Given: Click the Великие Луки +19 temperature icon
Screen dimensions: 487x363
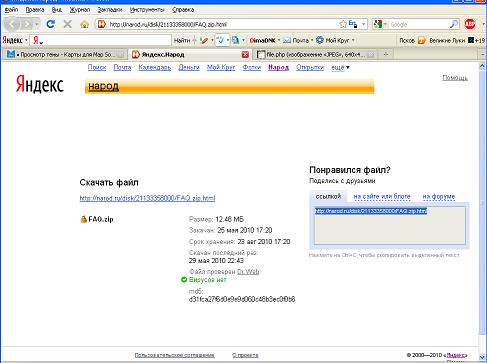Looking at the screenshot, I should tap(471, 40).
